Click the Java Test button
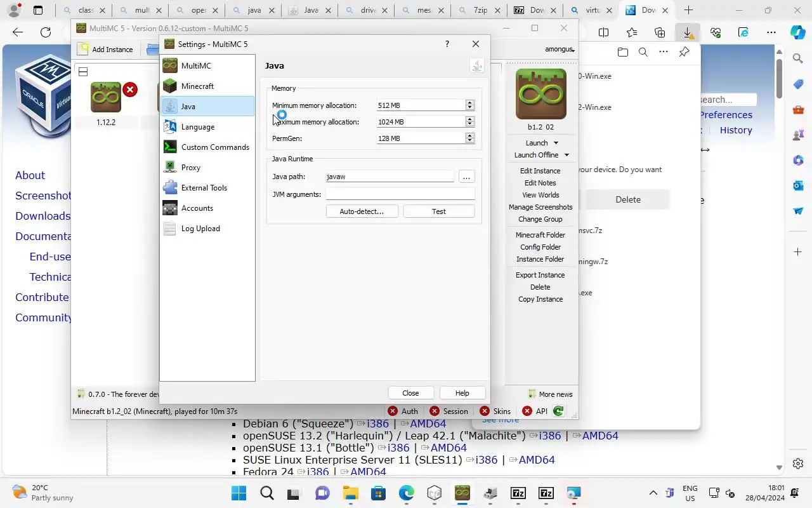 click(439, 211)
